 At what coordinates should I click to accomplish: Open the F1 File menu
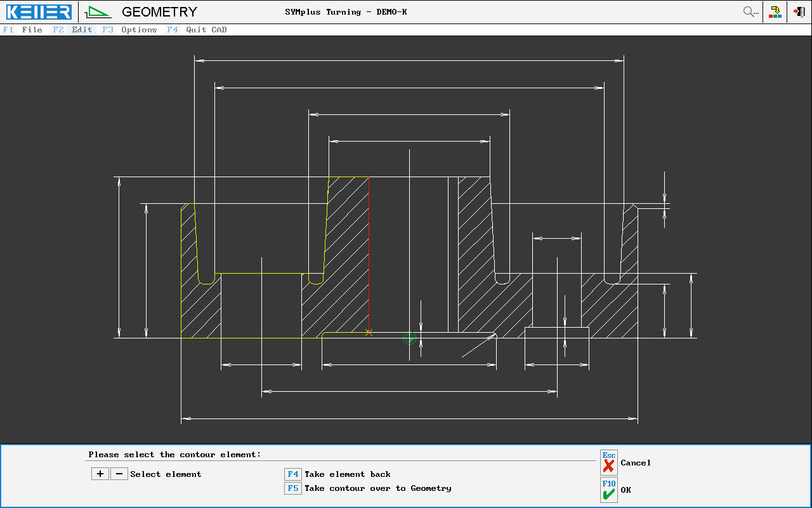pyautogui.click(x=23, y=30)
